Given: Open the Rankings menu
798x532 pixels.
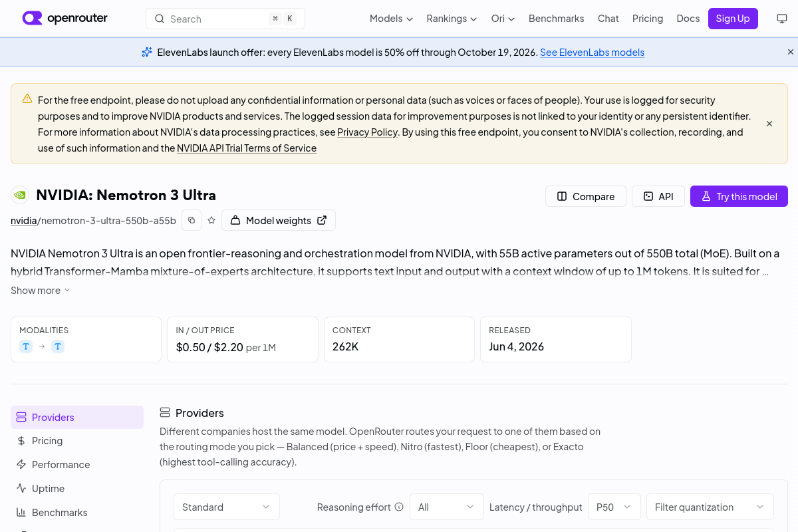Looking at the screenshot, I should tap(452, 19).
